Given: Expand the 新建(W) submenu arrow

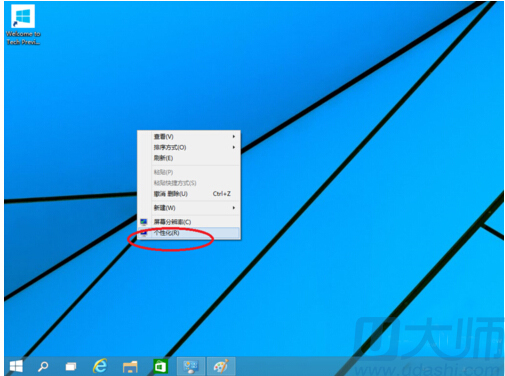Looking at the screenshot, I should (234, 208).
